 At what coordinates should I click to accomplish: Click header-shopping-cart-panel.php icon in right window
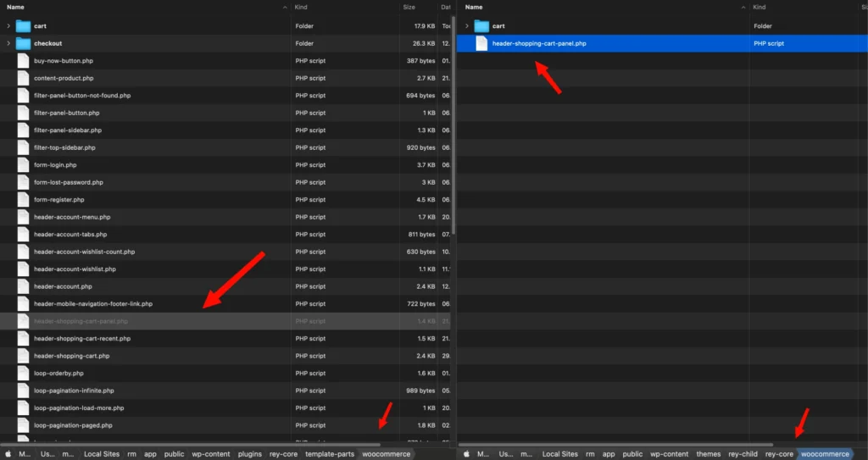click(481, 43)
